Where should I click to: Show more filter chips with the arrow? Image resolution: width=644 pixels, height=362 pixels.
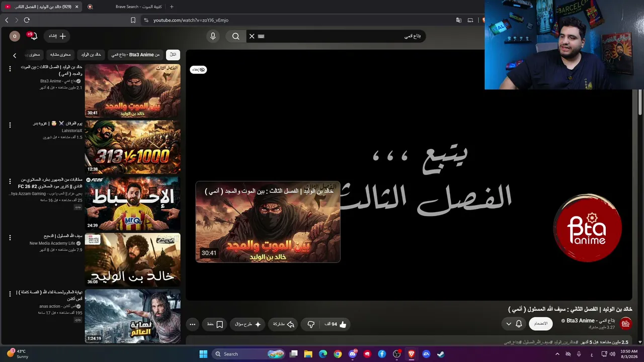point(15,55)
